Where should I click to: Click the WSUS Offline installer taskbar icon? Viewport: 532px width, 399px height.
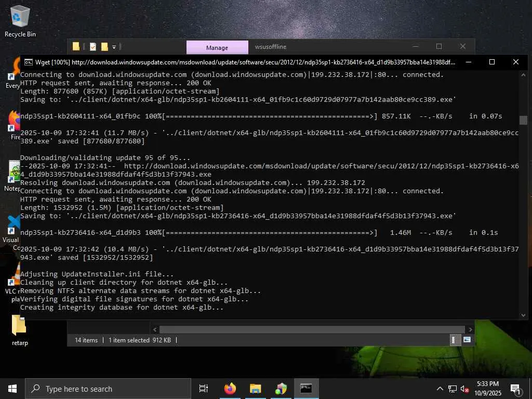(281, 389)
